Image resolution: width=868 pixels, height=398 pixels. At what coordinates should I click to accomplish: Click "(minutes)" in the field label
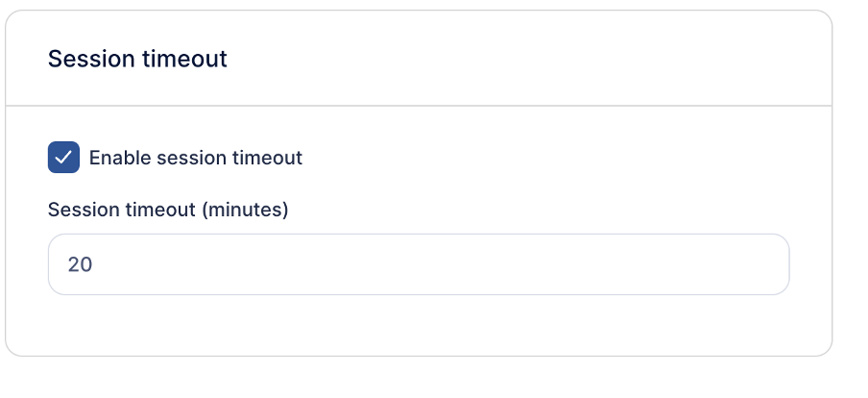tap(245, 209)
